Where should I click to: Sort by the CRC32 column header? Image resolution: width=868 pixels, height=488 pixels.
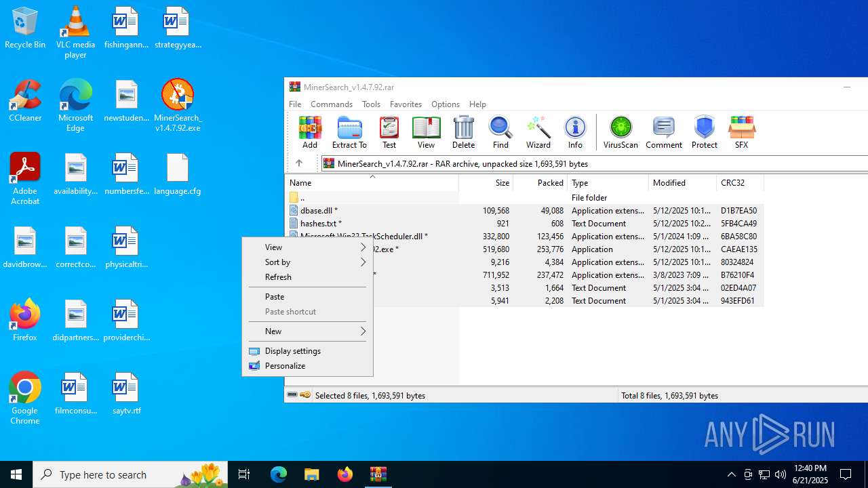coord(740,183)
